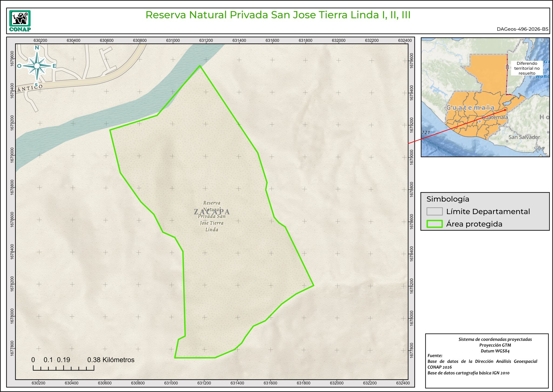Click the San Salvador label in inset
This screenshot has height=392, width=553.
click(524, 137)
